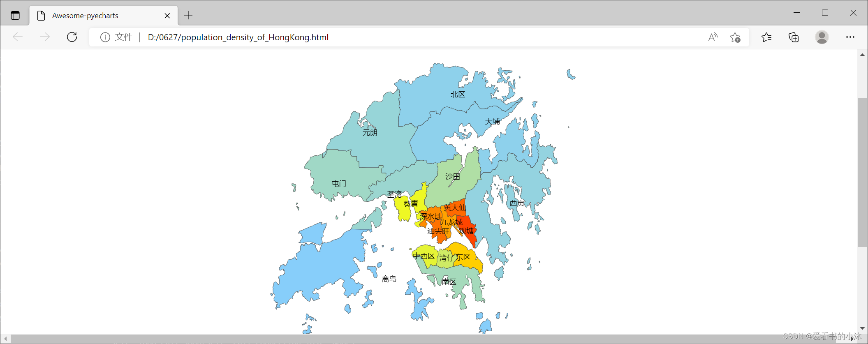This screenshot has height=344, width=868.
Task: Select the 东区 map region
Action: pos(463,257)
